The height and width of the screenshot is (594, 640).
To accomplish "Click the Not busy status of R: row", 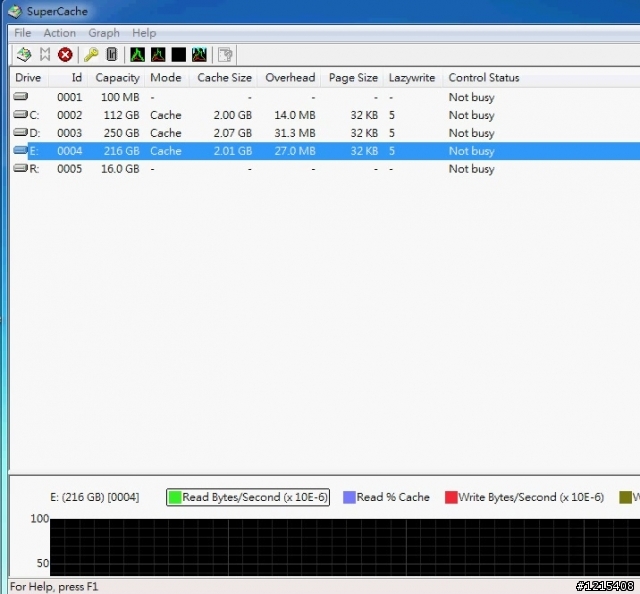I will tap(471, 169).
